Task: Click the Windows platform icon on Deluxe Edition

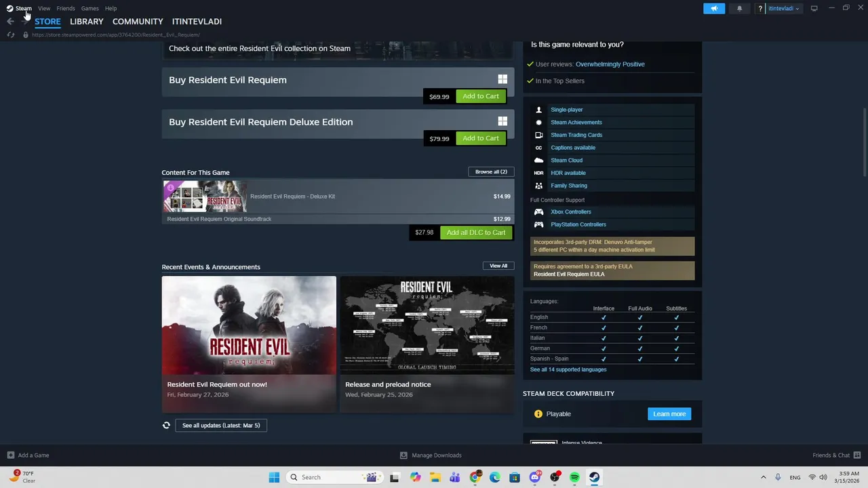Action: coord(502,122)
